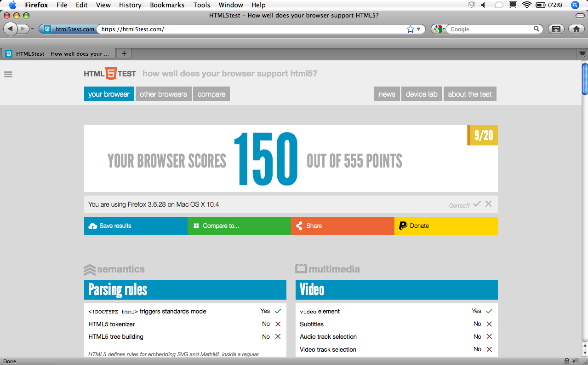The image size is (588, 365).
Task: Go to the Home page button
Action: coord(576,29)
